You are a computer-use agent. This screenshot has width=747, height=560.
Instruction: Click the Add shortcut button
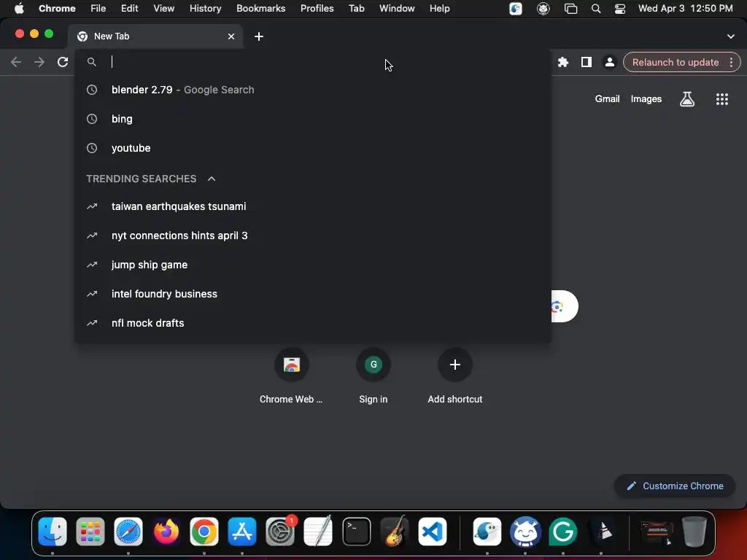click(455, 376)
